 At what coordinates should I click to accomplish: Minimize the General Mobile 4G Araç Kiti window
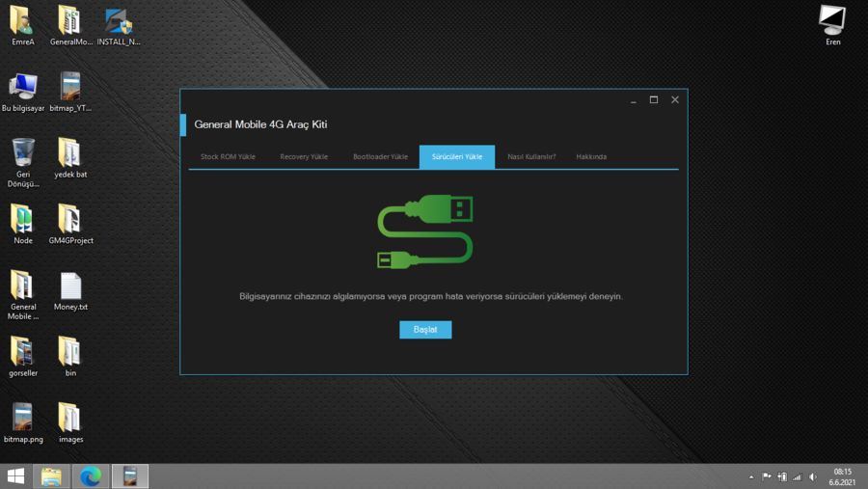634,100
